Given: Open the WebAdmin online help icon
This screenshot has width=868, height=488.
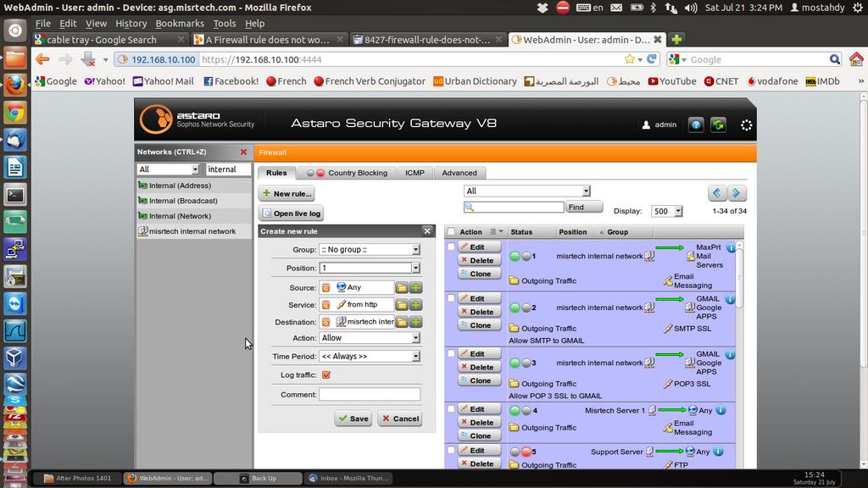Looking at the screenshot, I should point(695,125).
